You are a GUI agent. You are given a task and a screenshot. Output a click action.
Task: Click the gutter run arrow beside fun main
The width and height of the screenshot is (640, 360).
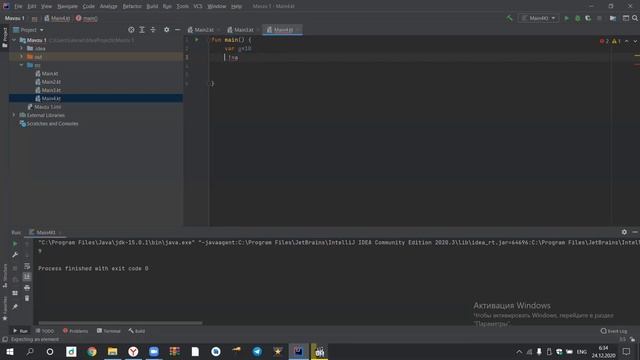pyautogui.click(x=197, y=40)
